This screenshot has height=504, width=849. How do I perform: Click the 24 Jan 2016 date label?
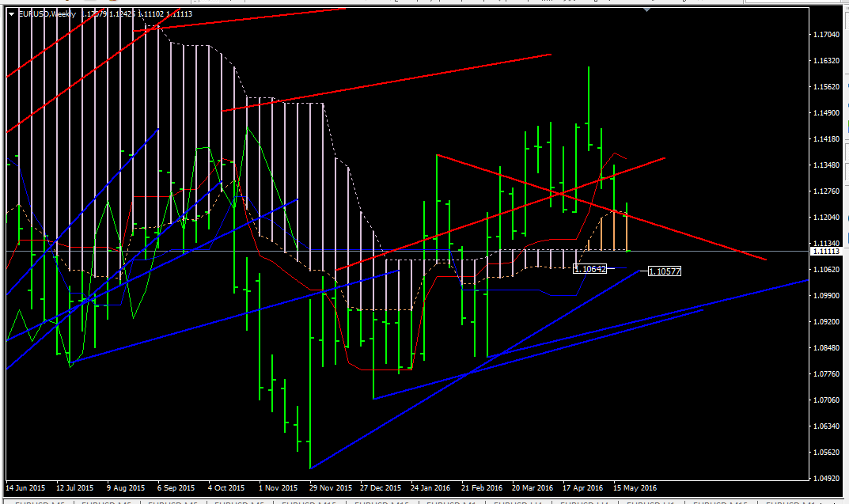(430, 487)
